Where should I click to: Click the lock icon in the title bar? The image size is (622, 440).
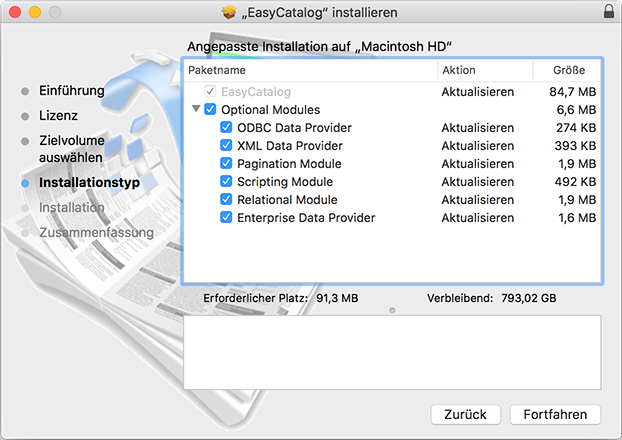tap(609, 12)
